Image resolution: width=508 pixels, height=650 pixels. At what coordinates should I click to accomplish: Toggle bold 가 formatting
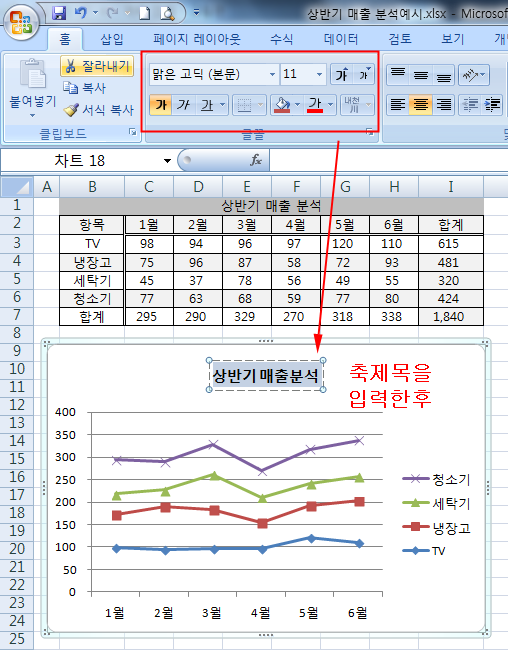point(160,104)
